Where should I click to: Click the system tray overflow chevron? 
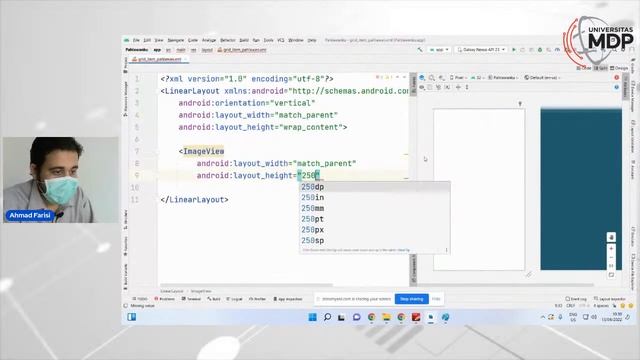[x=542, y=317]
